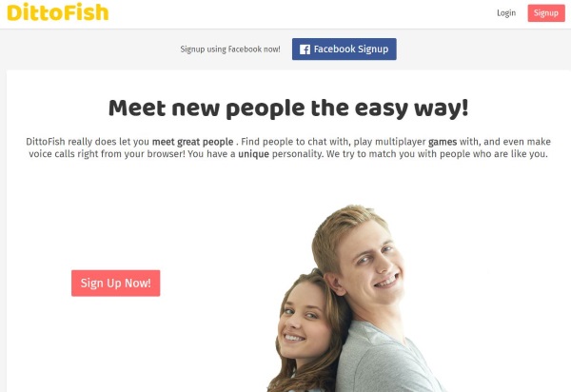Click the 'play multiplayer' text in description
Screen dimensions: 571x392
pyautogui.click(x=389, y=142)
